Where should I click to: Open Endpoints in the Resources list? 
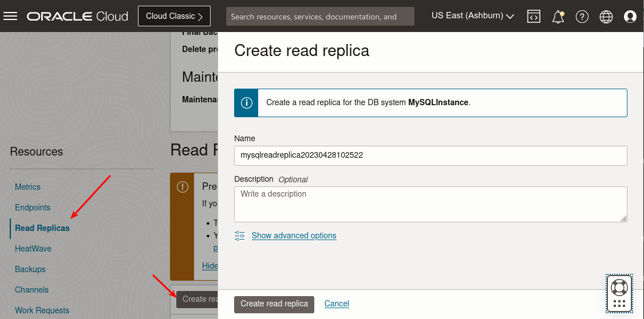pos(33,208)
